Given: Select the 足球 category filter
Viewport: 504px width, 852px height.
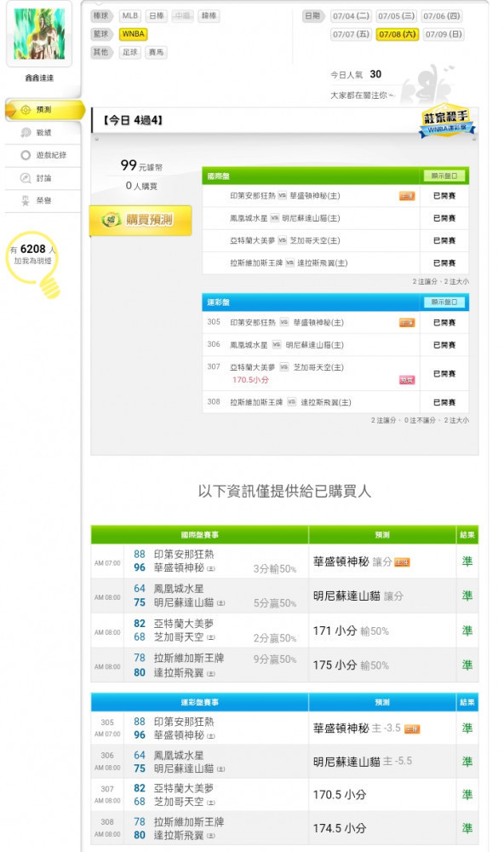Looking at the screenshot, I should click(129, 52).
